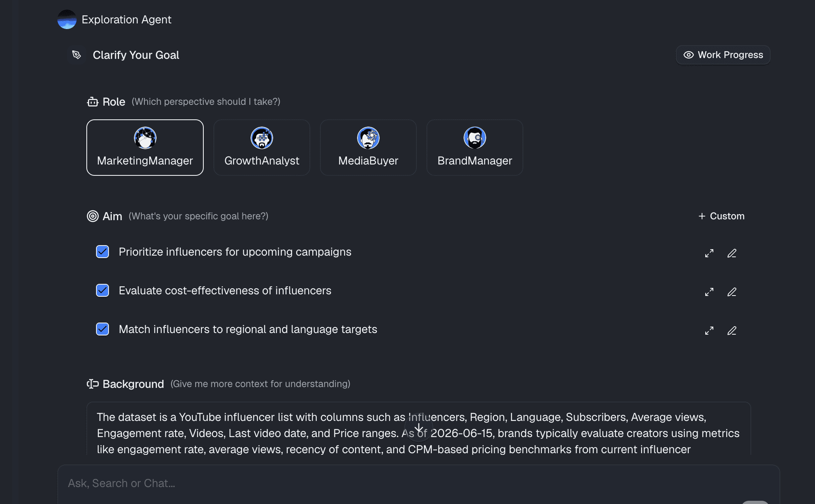Screen dimensions: 815x504
Task: Edit the Evaluate cost-effectiveness aim with pencil icon
Action: [732, 292]
